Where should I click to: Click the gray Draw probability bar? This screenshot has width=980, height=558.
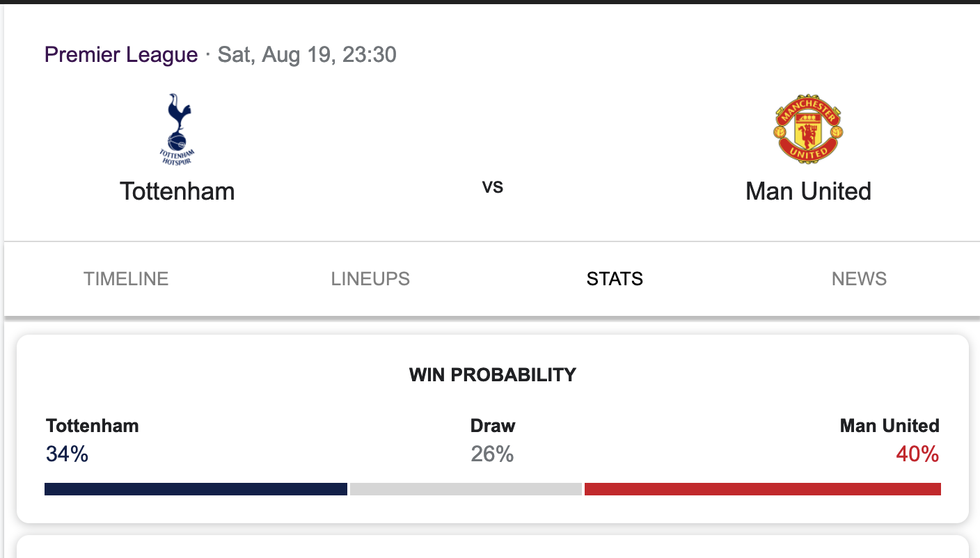(x=466, y=489)
